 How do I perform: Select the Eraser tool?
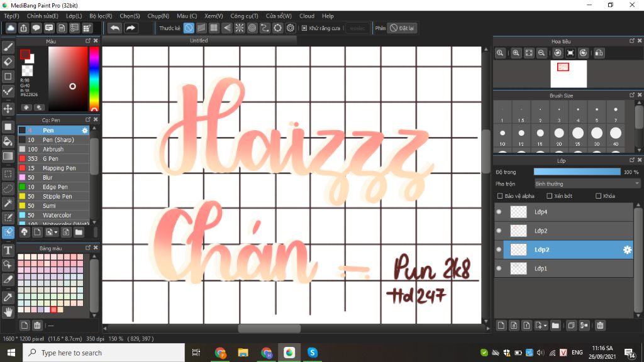coord(8,62)
